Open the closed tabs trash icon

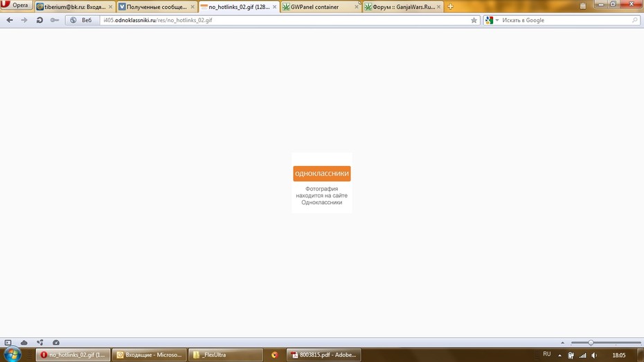[x=583, y=6]
